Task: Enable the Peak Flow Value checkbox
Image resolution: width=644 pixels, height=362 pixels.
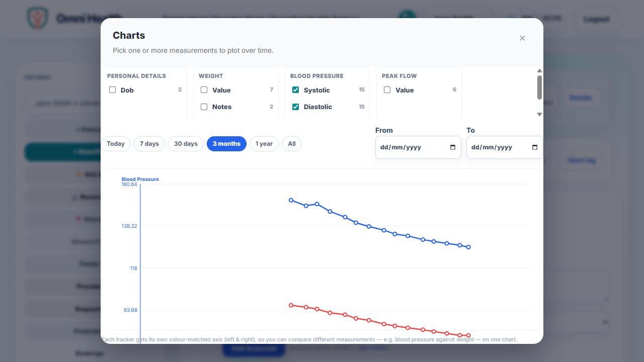Action: [387, 90]
